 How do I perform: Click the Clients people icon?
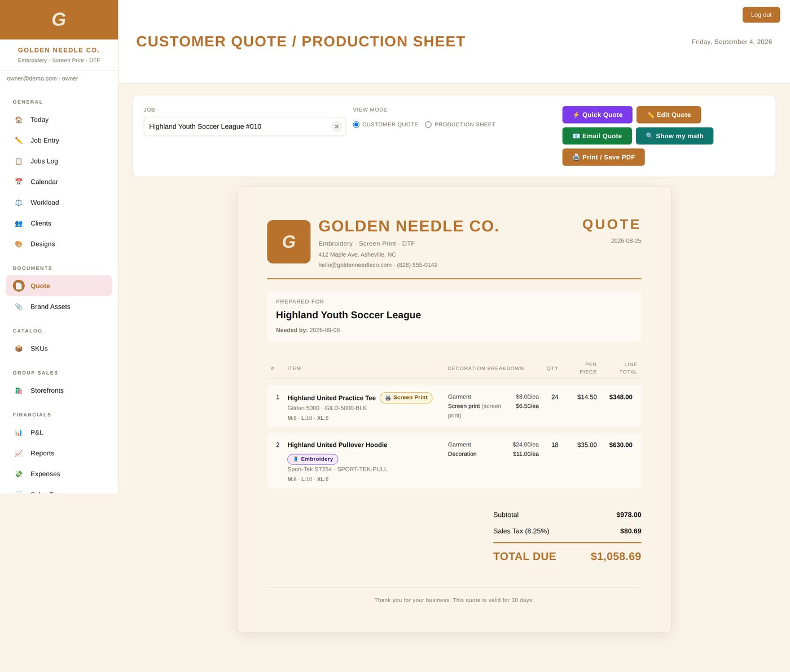pos(19,223)
